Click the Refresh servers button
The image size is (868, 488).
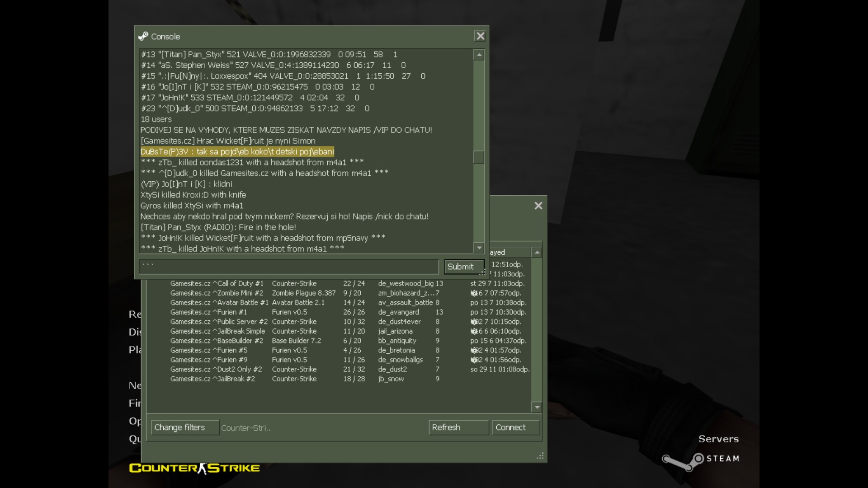(x=458, y=427)
